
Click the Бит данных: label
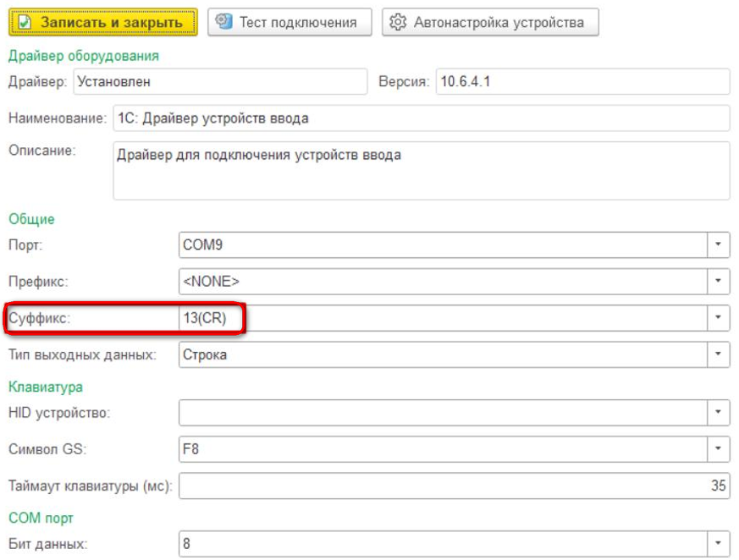click(x=48, y=544)
